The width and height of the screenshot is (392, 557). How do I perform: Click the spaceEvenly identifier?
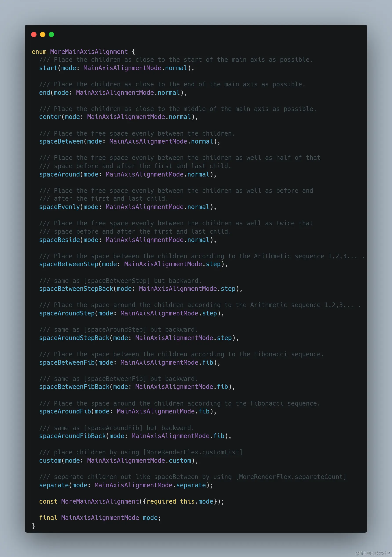[59, 207]
